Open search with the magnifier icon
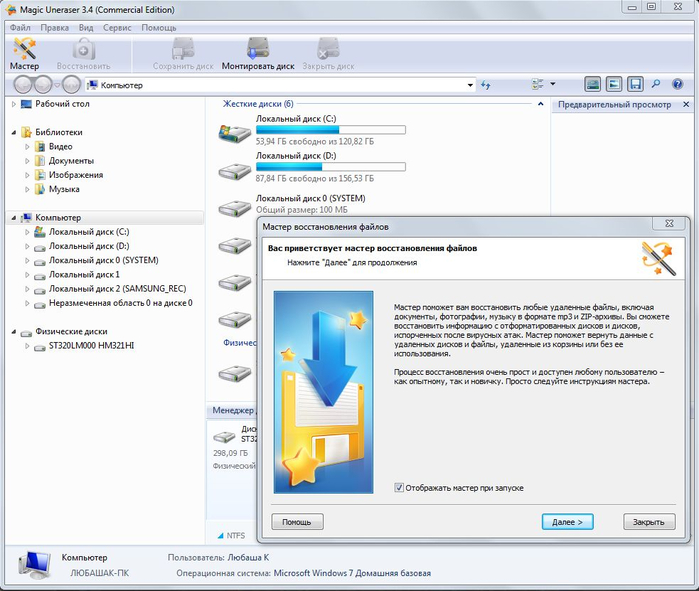 click(x=656, y=84)
